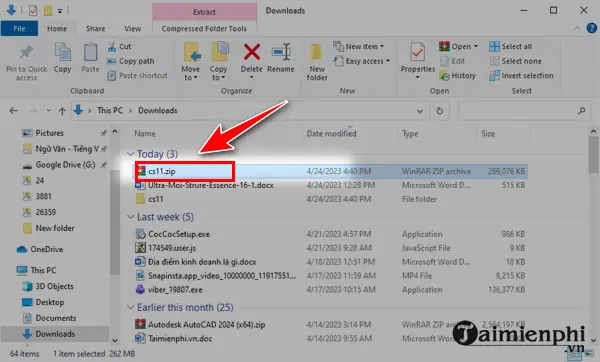
Task: Sort by the Name column header
Action: (x=145, y=134)
